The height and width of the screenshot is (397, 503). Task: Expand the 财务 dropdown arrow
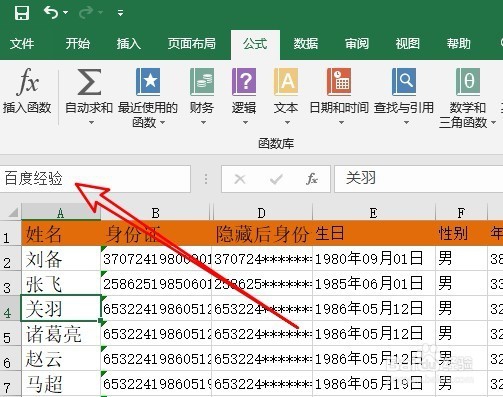203,123
